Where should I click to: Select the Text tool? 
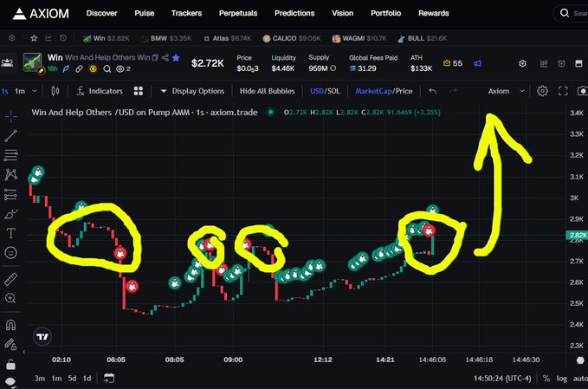11,233
